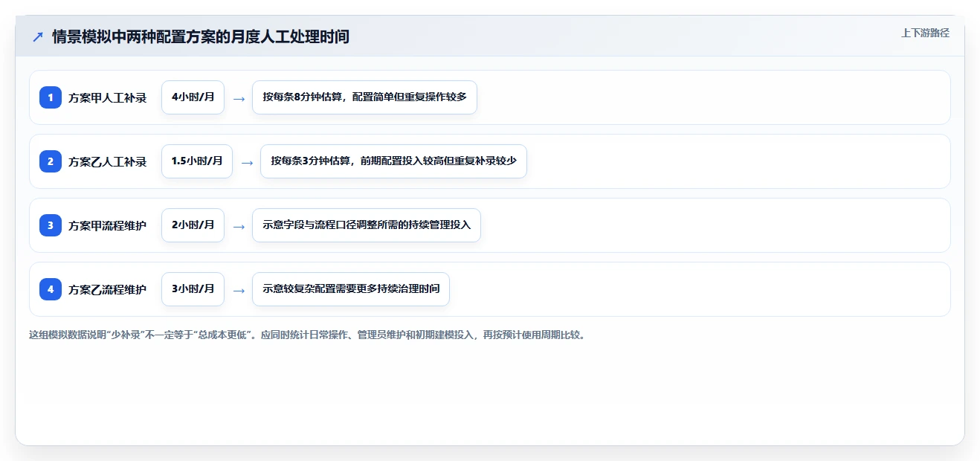
Task: Click the arrow icon beside the panel title
Action: (38, 36)
